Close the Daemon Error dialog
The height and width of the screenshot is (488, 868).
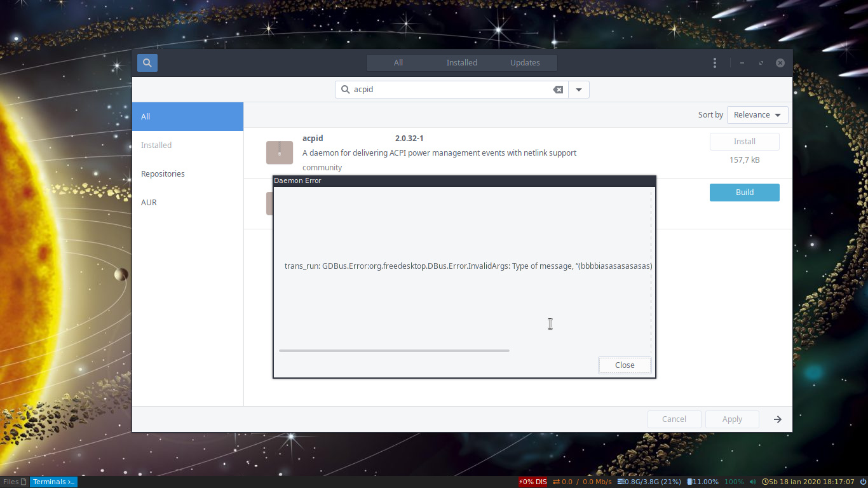click(624, 365)
